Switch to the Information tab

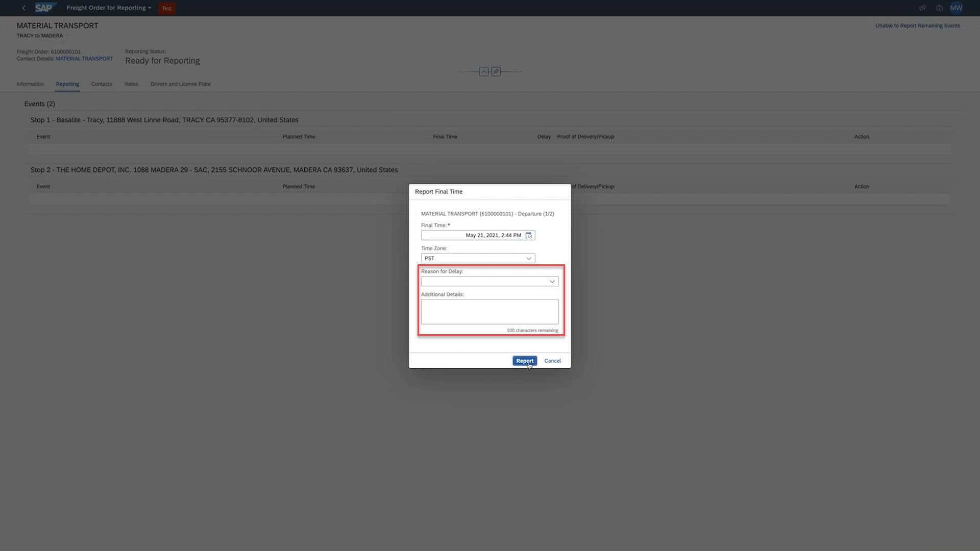(30, 84)
